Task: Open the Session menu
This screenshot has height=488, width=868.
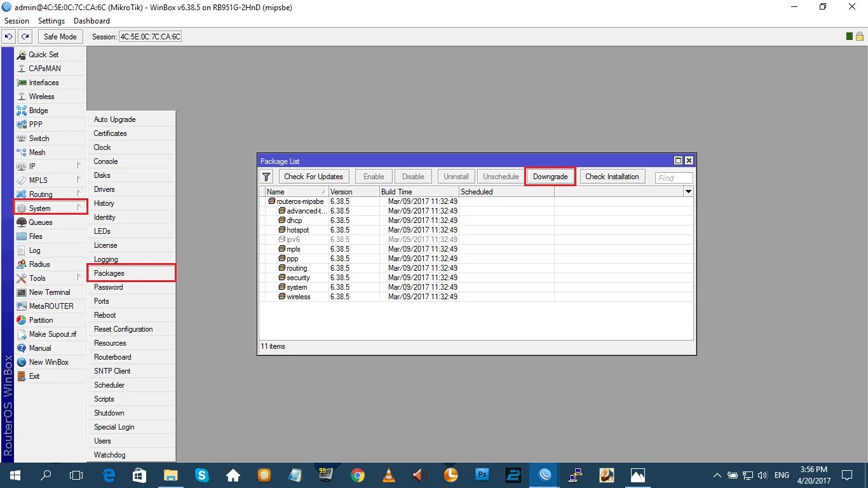Action: pyautogui.click(x=17, y=21)
